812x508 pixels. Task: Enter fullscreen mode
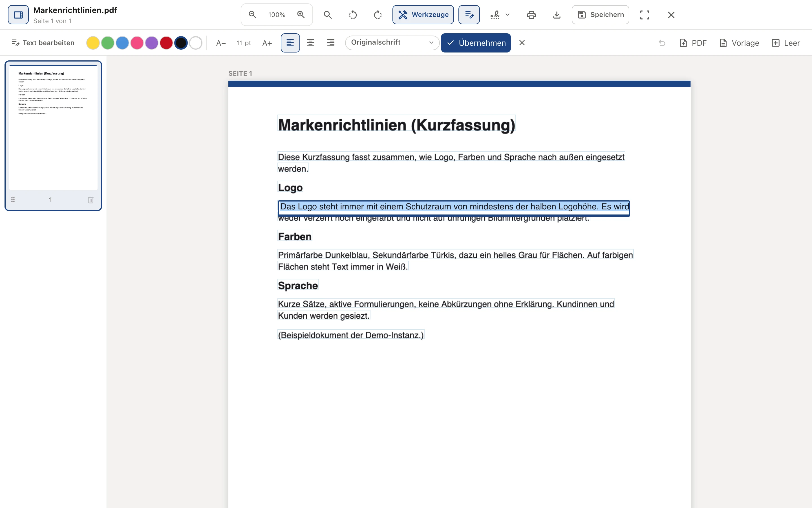click(645, 15)
